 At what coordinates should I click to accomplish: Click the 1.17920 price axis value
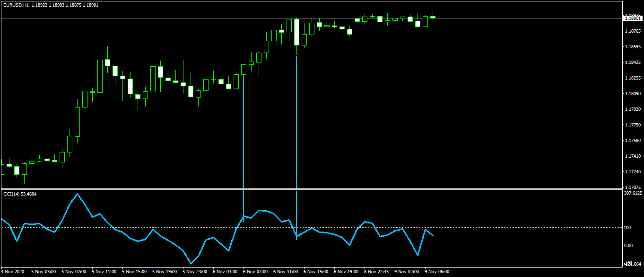pyautogui.click(x=633, y=109)
